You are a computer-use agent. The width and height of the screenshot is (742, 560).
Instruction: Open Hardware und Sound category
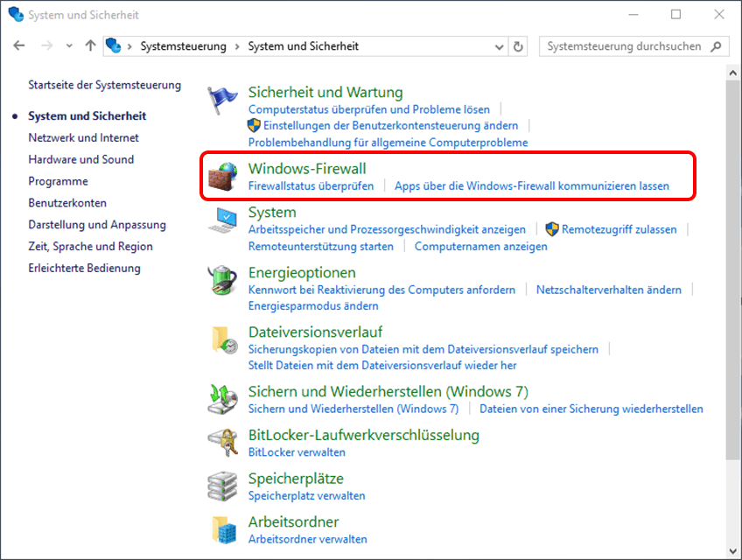pos(80,159)
